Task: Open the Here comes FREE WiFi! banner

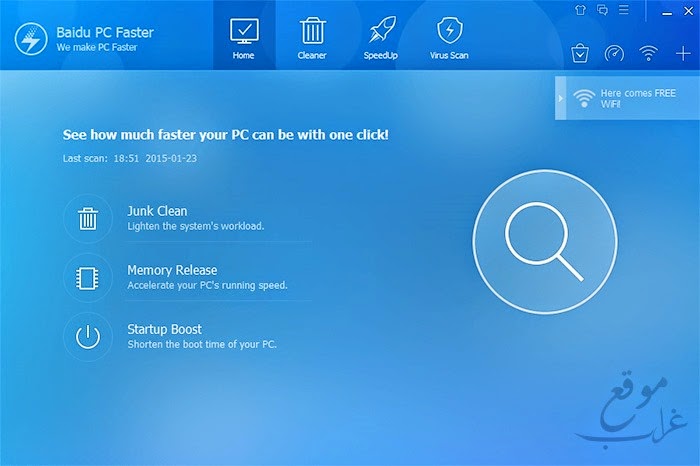Action: pyautogui.click(x=627, y=98)
